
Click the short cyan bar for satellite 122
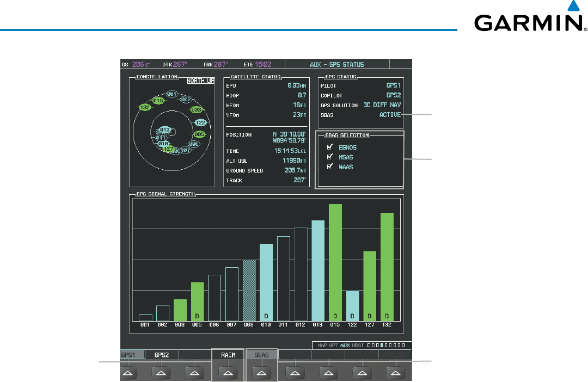352,306
